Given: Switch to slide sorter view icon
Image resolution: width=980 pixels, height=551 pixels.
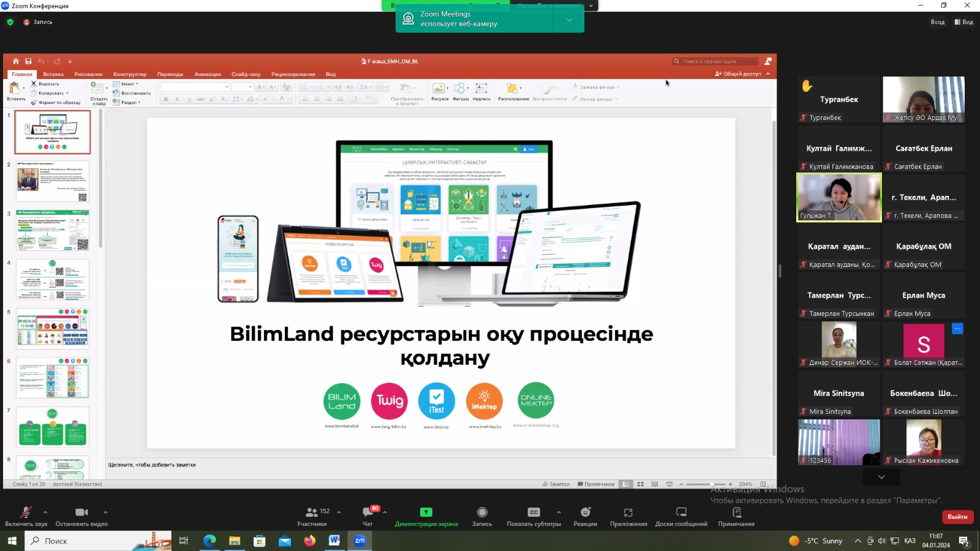Looking at the screenshot, I should (x=641, y=484).
